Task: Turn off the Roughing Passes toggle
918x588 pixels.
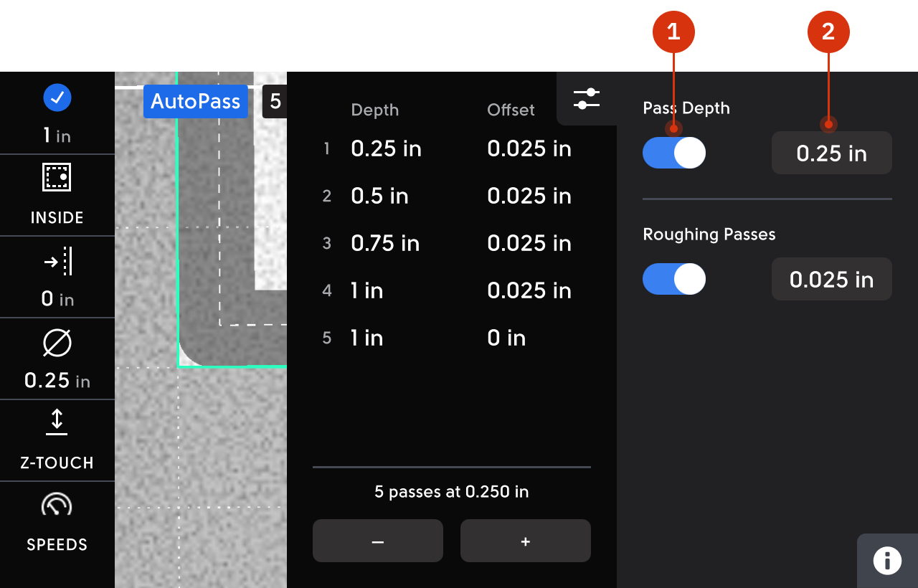Action: [x=673, y=279]
